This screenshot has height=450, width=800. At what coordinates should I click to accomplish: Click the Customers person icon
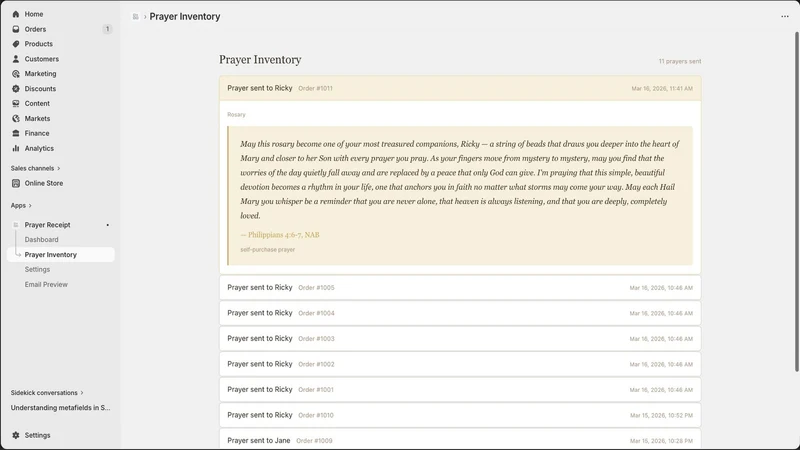[16, 59]
